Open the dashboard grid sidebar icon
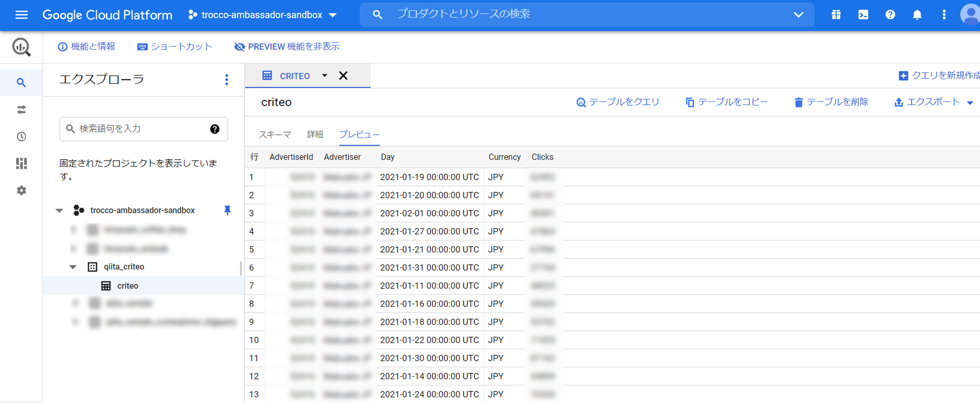Screen dimensions: 980x403 (21, 164)
